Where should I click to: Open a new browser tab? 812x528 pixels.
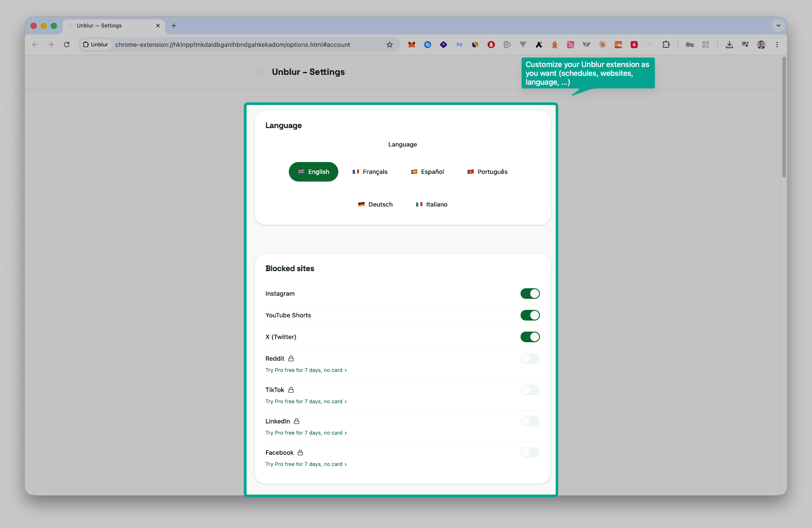coord(174,26)
